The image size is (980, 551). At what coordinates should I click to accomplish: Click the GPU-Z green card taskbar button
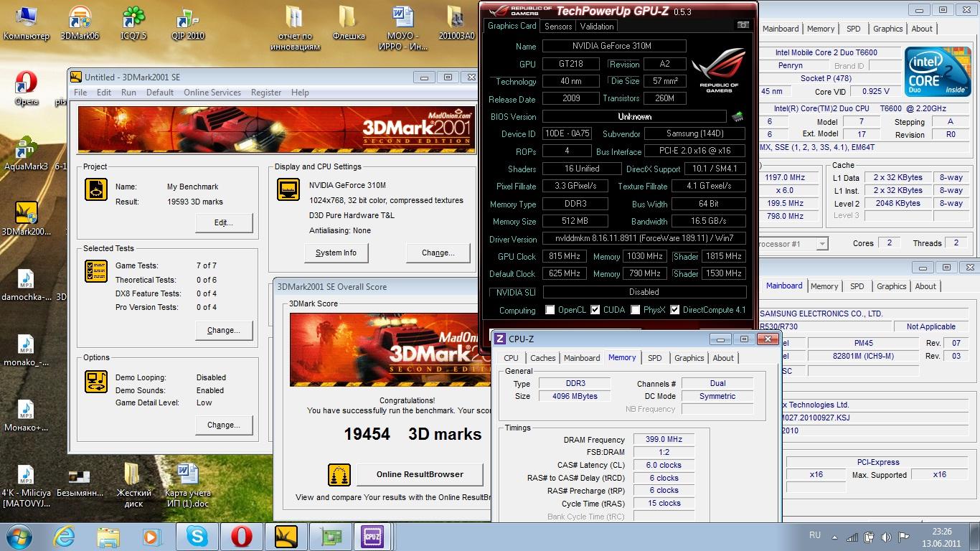[x=329, y=536]
